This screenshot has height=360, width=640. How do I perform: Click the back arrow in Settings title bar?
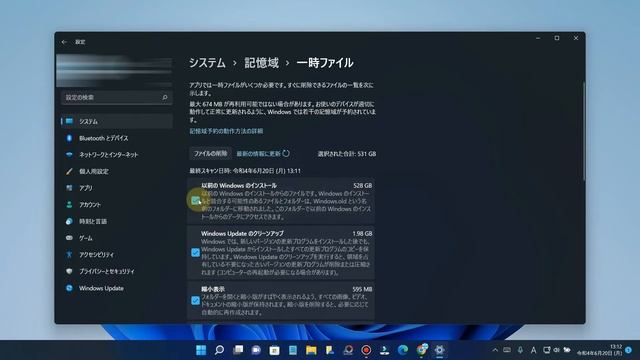pyautogui.click(x=64, y=42)
